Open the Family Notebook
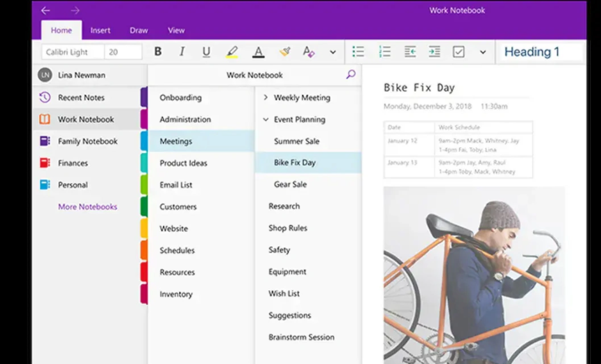The image size is (601, 364). (x=87, y=141)
